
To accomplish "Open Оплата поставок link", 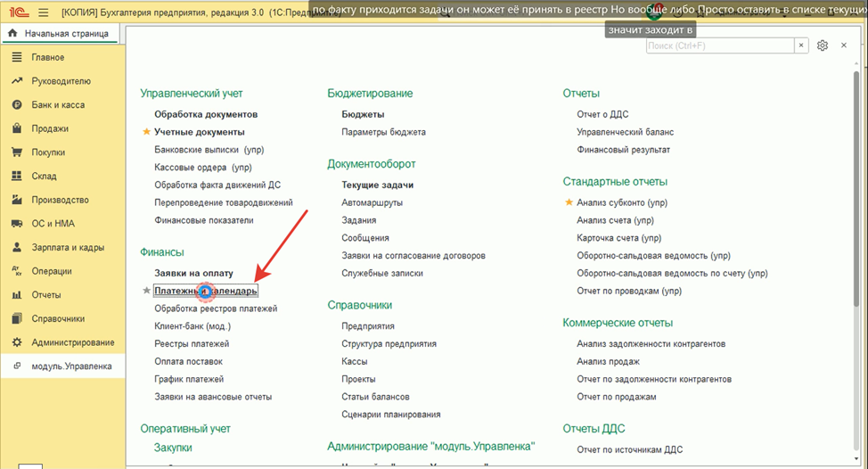I will (x=188, y=362).
